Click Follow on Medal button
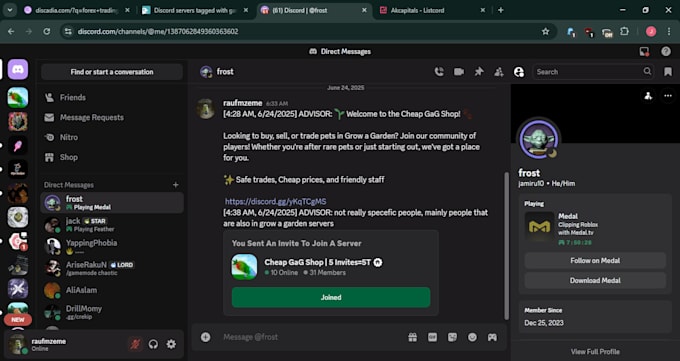Viewport: 680px width, 361px height. (x=595, y=260)
